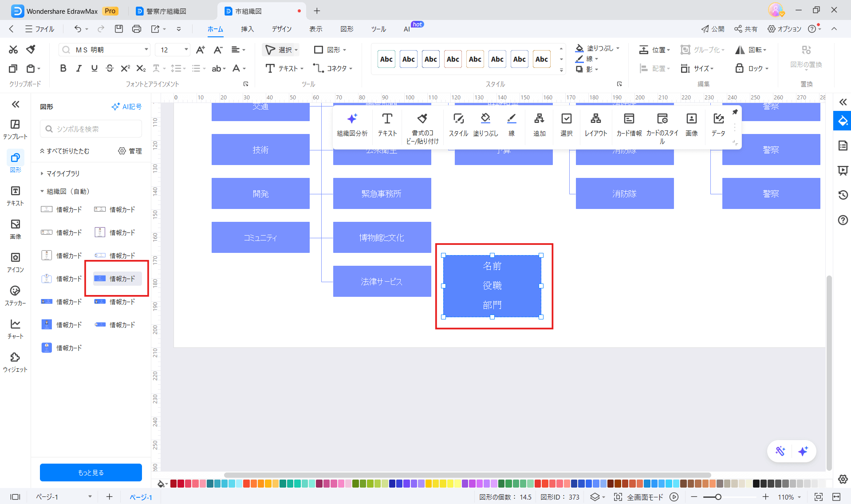
Task: Click 塗りつぶし in the floating toolbar
Action: tap(485, 125)
